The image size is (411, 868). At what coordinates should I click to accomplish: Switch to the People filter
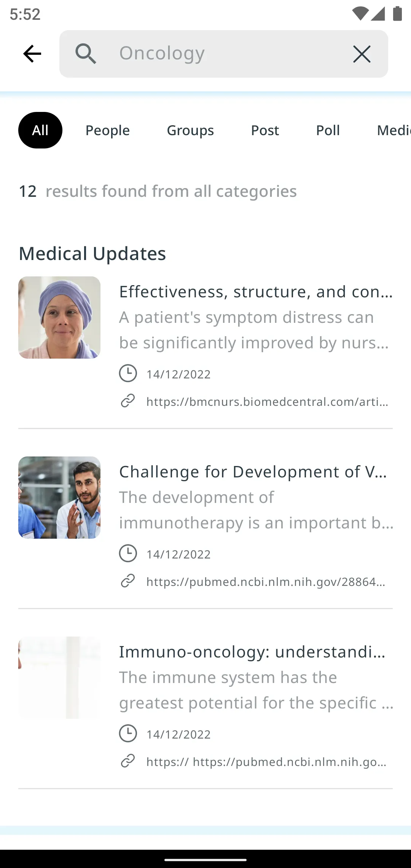click(x=108, y=130)
